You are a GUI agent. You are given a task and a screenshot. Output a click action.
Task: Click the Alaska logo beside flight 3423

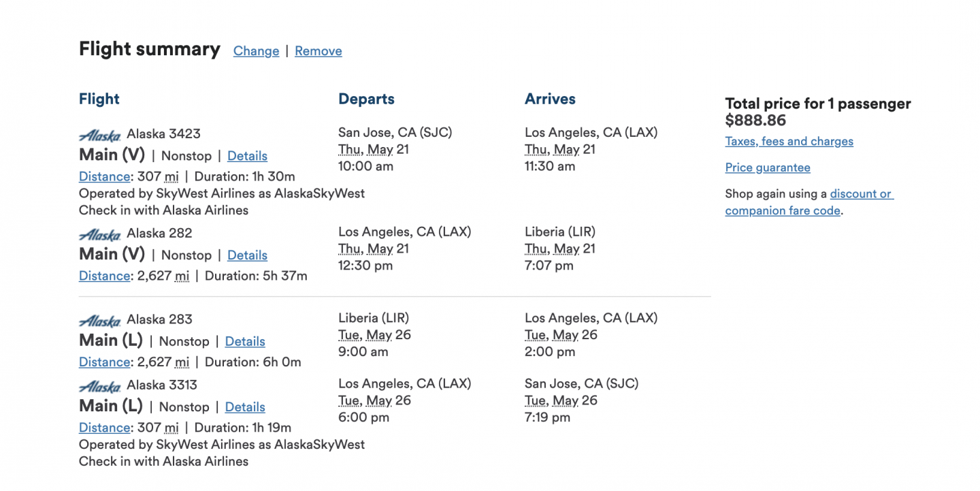[x=100, y=135]
